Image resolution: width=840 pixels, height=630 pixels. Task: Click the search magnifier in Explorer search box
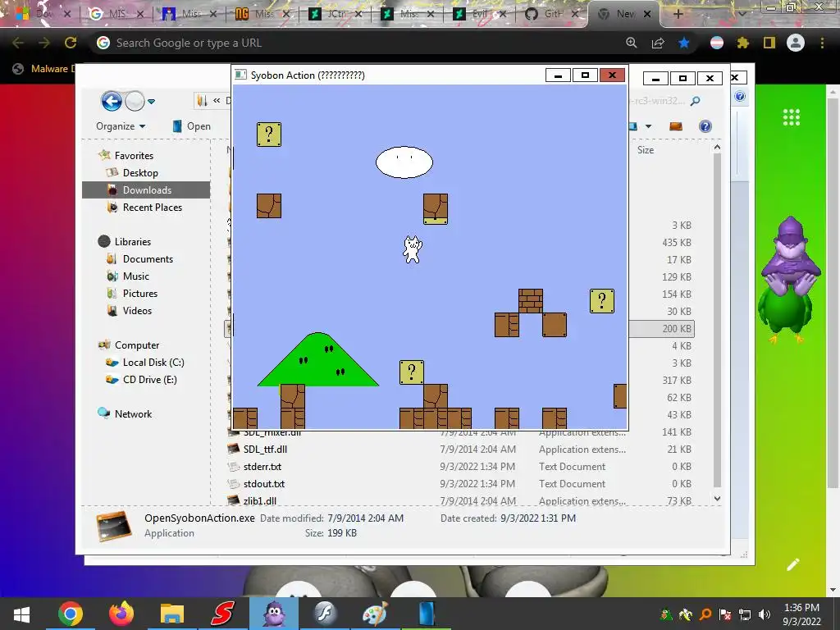point(696,101)
